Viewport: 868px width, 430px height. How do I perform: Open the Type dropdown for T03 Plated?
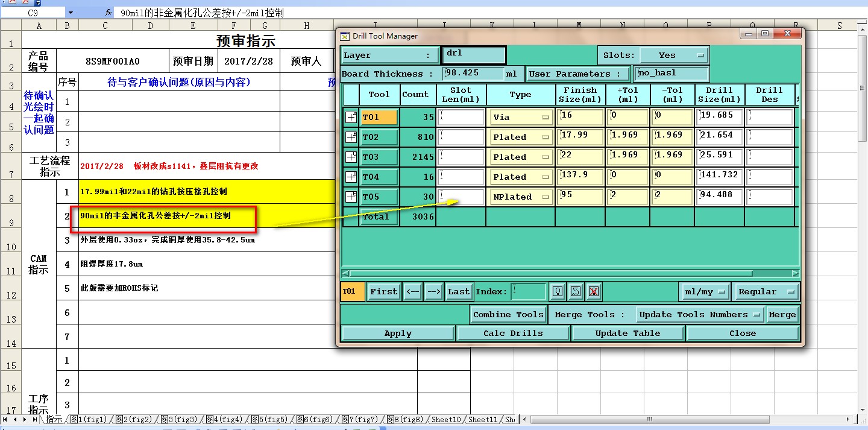521,157
